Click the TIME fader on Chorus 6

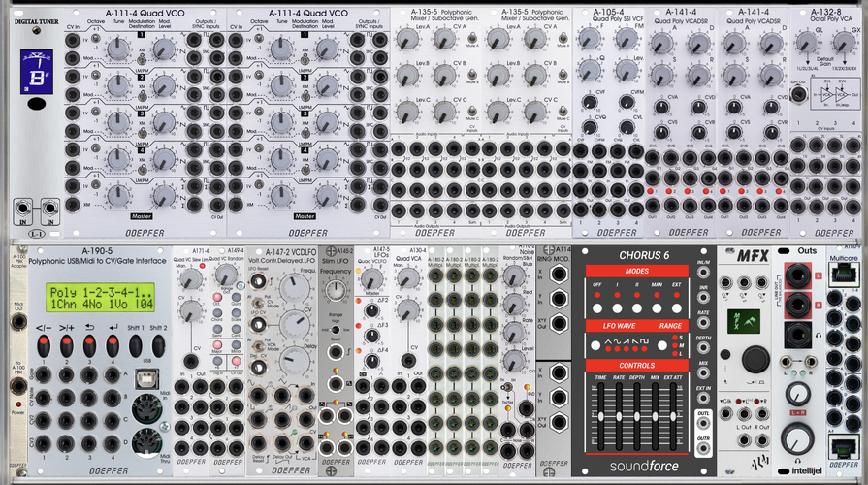(x=600, y=416)
